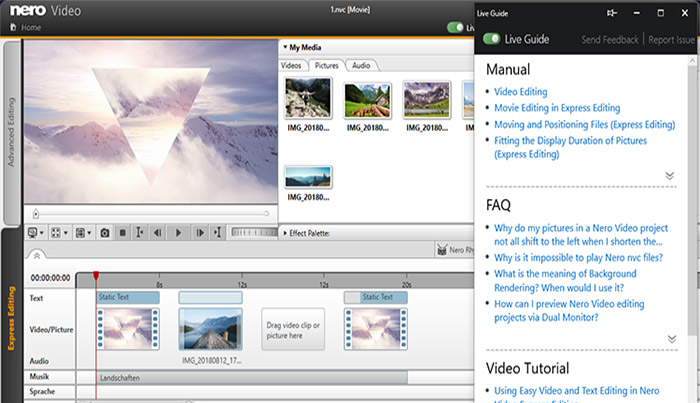The width and height of the screenshot is (700, 403).
Task: Select the last triangle video clip on timeline
Action: pyautogui.click(x=375, y=329)
